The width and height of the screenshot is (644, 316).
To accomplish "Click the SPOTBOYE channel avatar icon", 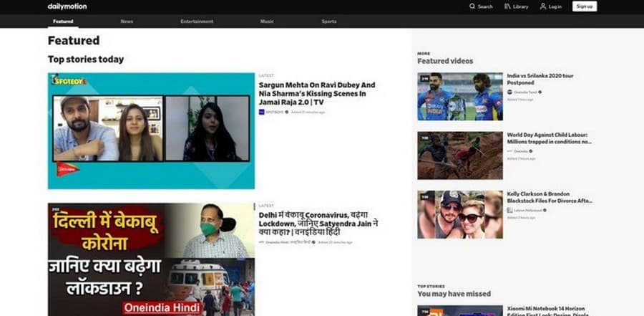I will point(262,112).
